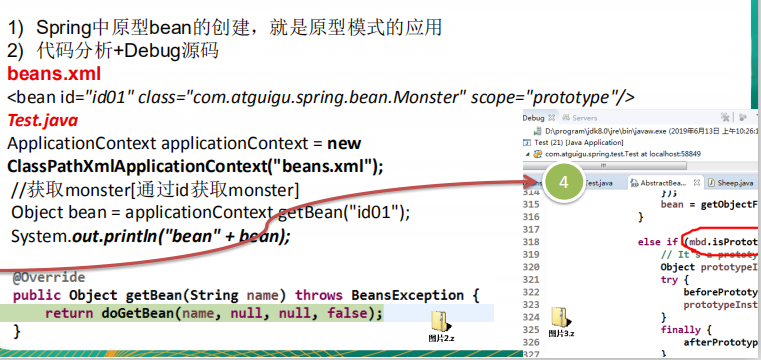This screenshot has height=360, width=761.
Task: Click the 'Object prototypeI' code line
Action: point(709,267)
